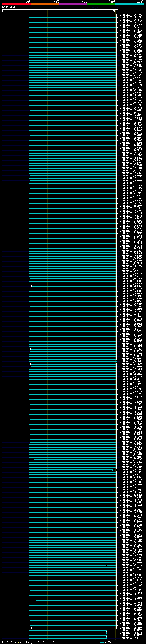The image size is (146, 644).
Task: Select hit label UniRef100_Q41424
Action: click(131, 72)
